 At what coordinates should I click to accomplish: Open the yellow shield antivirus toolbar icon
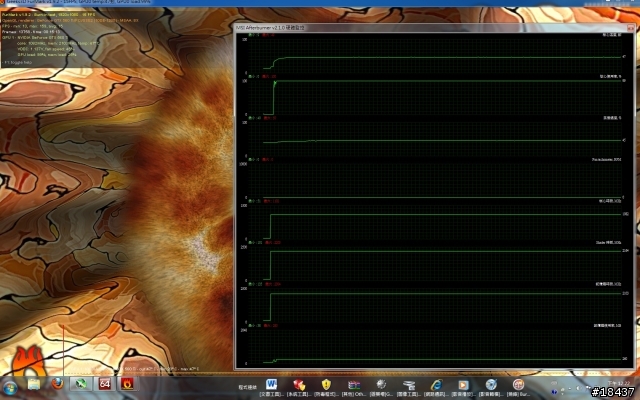tap(326, 384)
